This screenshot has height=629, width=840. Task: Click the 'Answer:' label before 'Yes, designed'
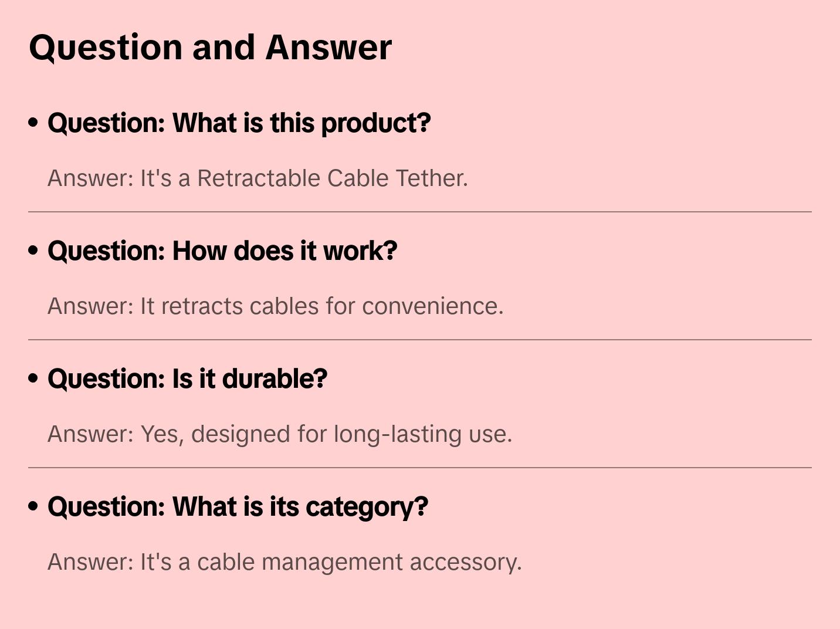pos(91,434)
